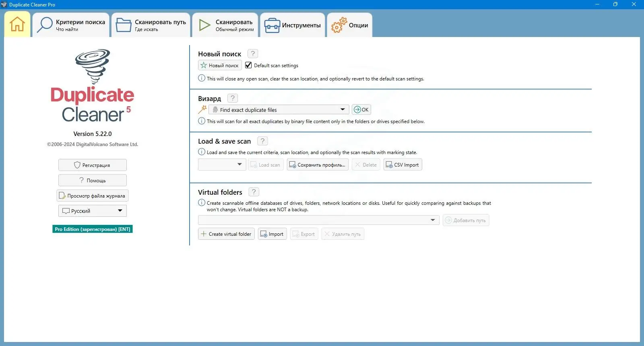Screen dimensions: 644x346
Task: Expand the virtual folders path dropdown
Action: pos(318,220)
